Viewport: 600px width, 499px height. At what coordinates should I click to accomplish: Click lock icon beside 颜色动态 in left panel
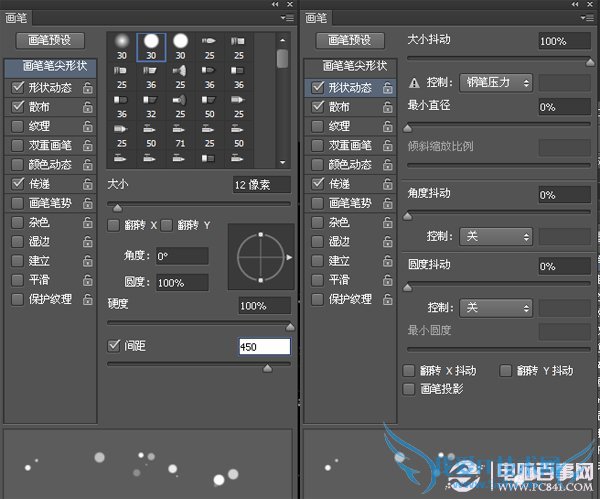88,165
